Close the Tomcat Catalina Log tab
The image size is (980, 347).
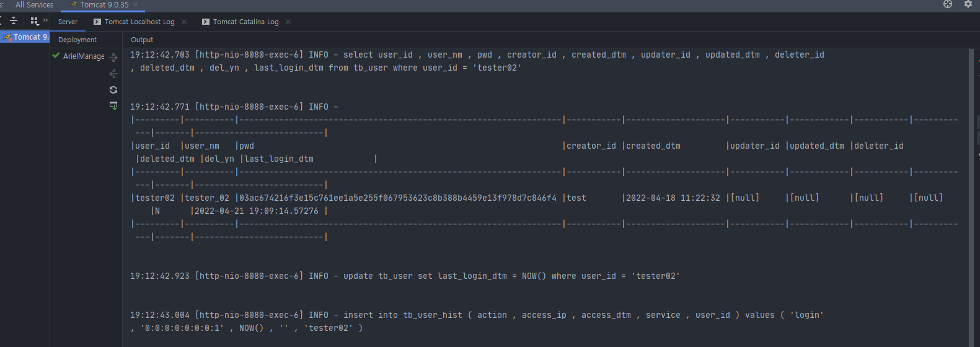pos(288,22)
